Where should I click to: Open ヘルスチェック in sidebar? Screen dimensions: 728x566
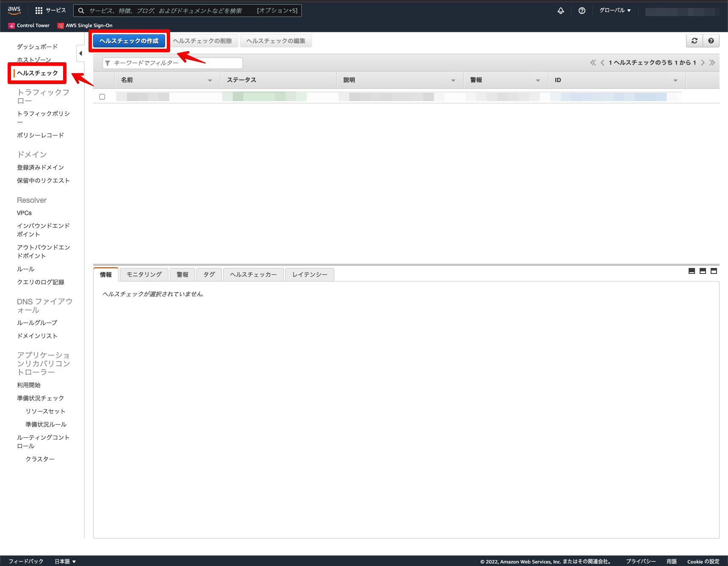(37, 73)
